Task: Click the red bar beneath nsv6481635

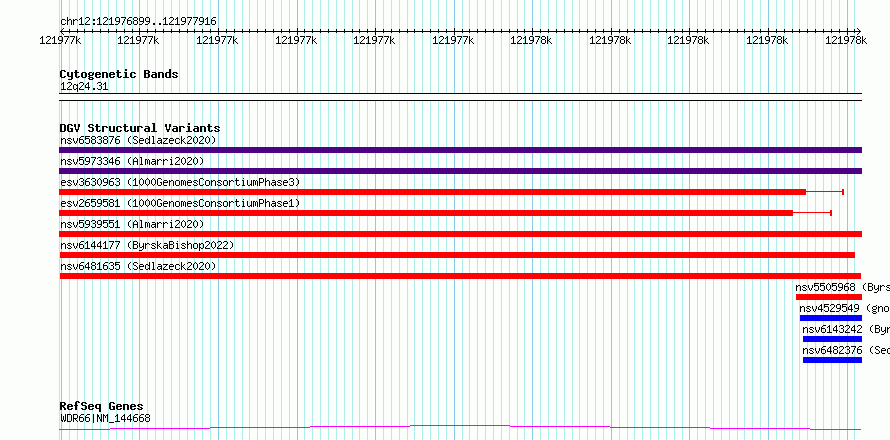Action: pos(460,276)
